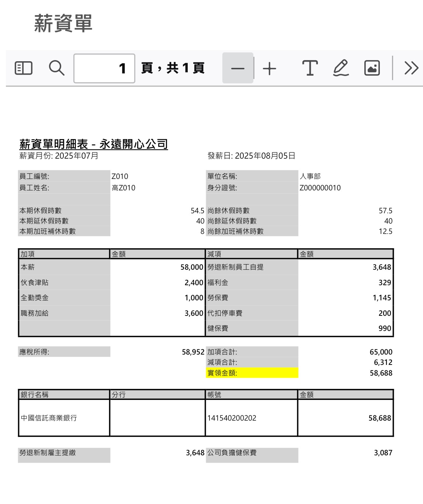Click the 減項 column header
Screen dimensions: 423x504
pos(214,254)
